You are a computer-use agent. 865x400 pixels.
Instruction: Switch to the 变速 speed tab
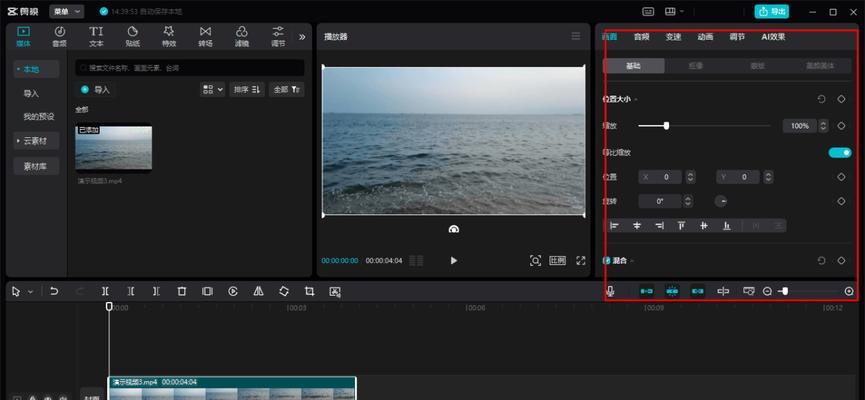pyautogui.click(x=673, y=37)
